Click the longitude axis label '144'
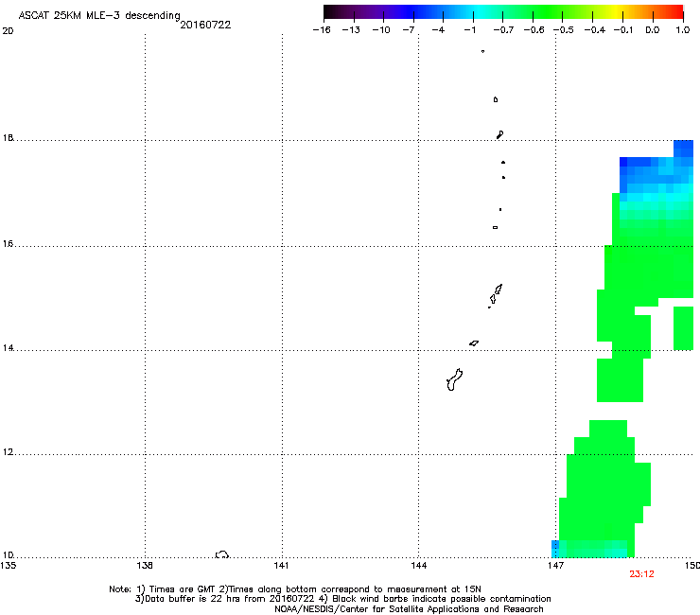Viewport: 700px width, 615px height. [x=418, y=566]
